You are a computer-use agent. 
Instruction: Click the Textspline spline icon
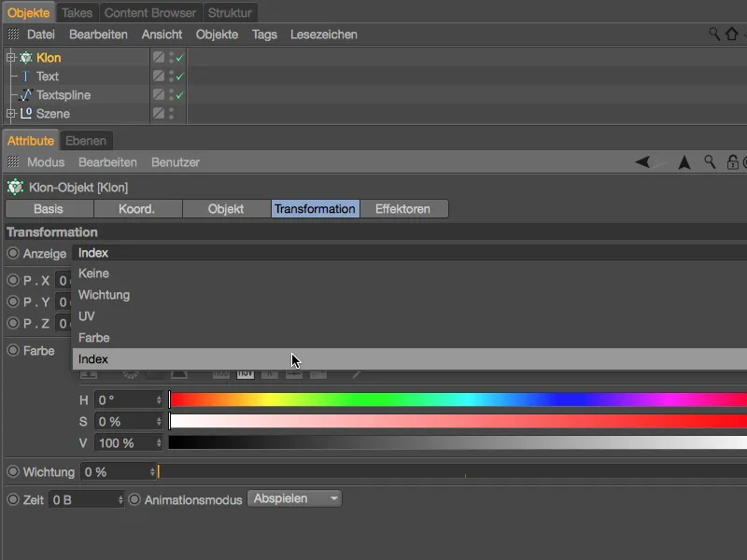24,94
